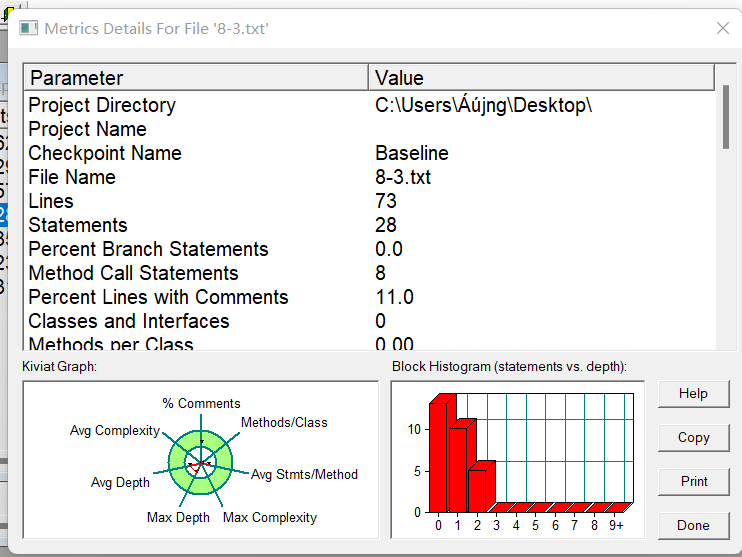Click the Value column header
742x557 pixels.
[541, 78]
